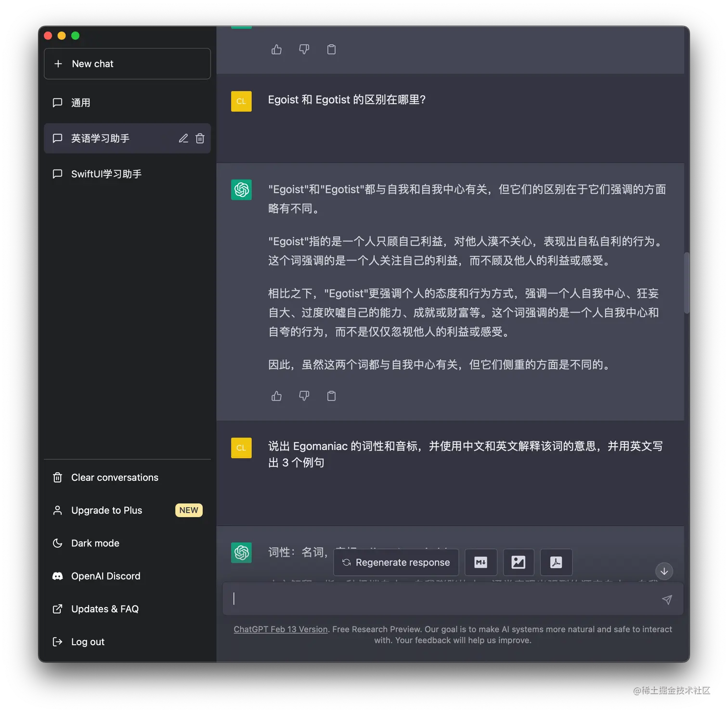Click the logout arrow icon
Image resolution: width=728 pixels, height=713 pixels.
pos(57,642)
